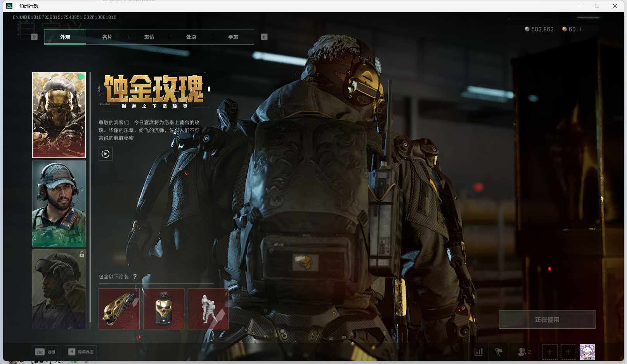Select the gold skull charm item
The image size is (627, 364).
164,309
